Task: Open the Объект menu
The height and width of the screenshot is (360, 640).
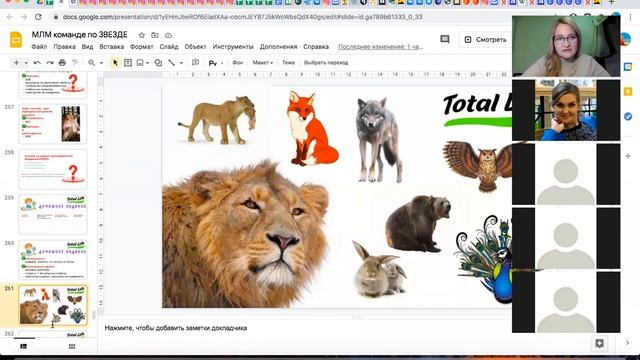Action: [196, 47]
